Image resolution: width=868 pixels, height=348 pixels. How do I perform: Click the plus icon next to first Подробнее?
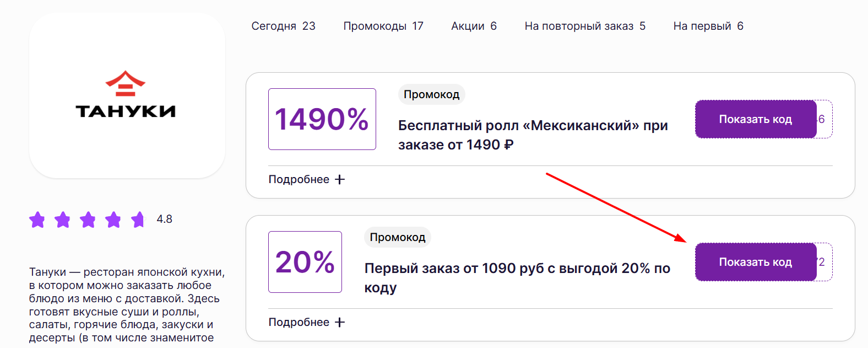click(340, 179)
